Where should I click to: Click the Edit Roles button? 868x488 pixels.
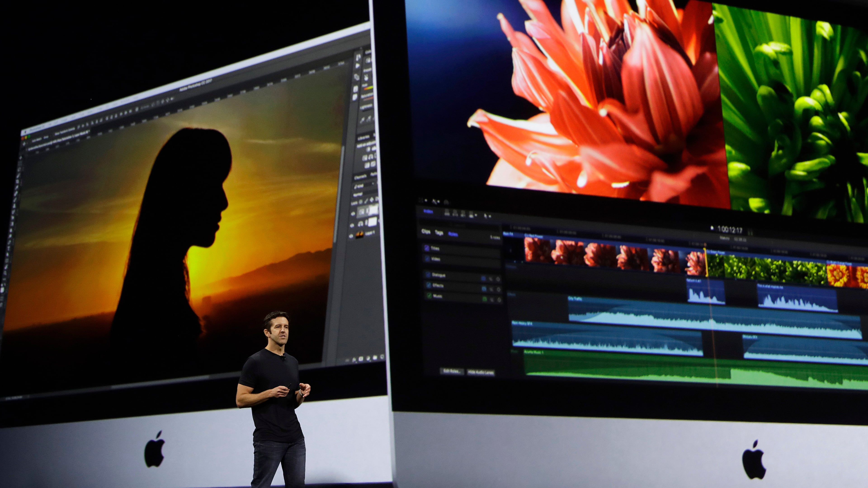click(x=452, y=371)
